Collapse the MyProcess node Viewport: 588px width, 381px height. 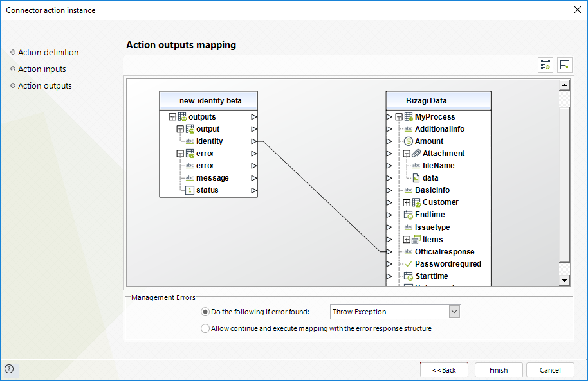(399, 117)
